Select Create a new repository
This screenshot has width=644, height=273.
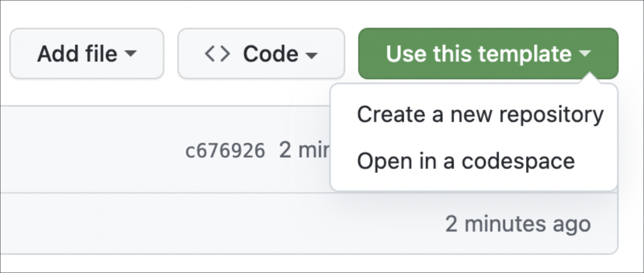click(480, 115)
